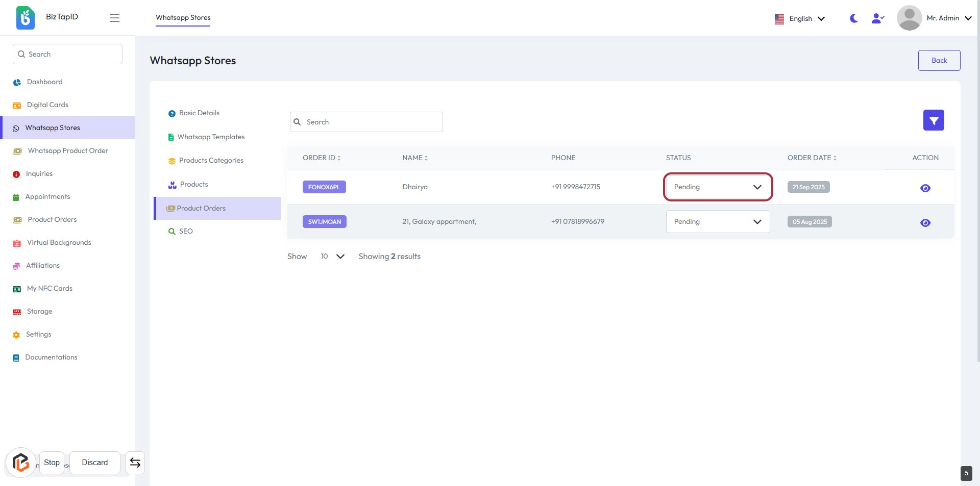View order SW1JMOAN with eye icon
The height and width of the screenshot is (486, 980).
click(x=925, y=223)
